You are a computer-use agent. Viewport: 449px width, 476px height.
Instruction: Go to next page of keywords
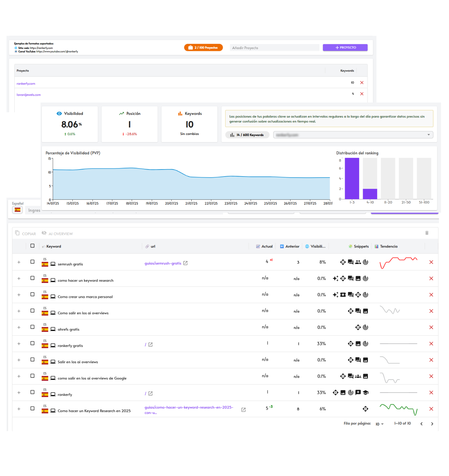click(432, 424)
